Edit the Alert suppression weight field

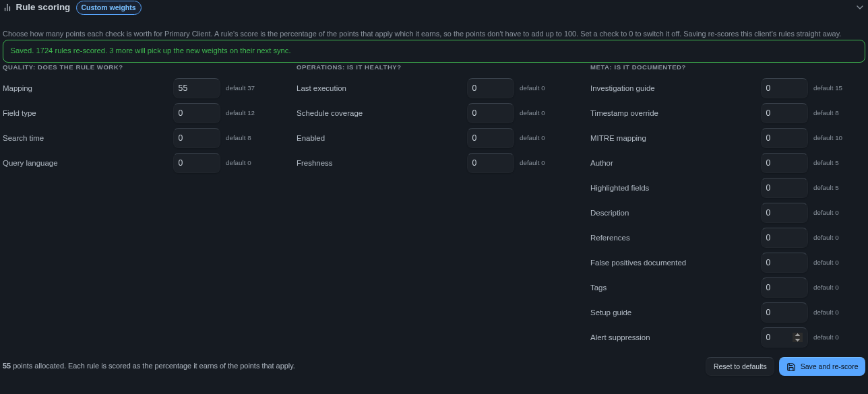(784, 337)
